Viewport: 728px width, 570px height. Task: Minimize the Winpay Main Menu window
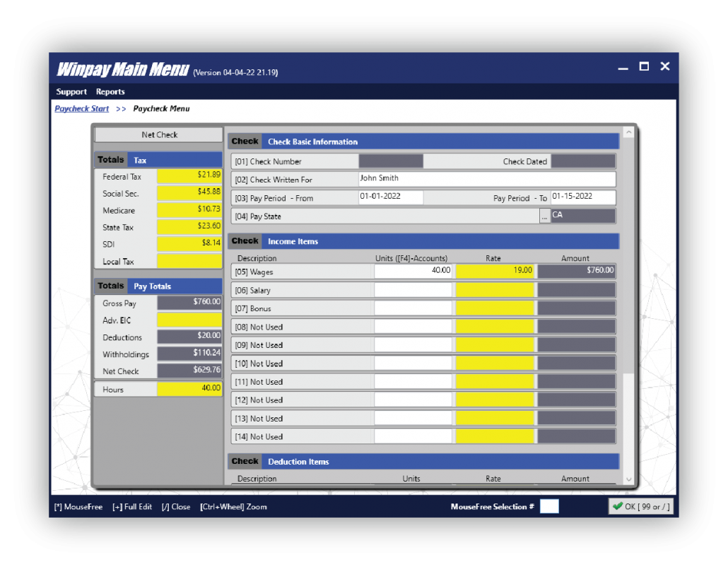[623, 67]
